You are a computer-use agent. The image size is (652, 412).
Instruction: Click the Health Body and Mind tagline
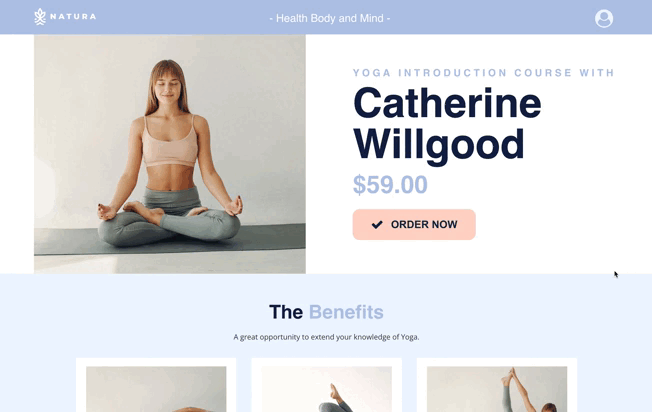tap(330, 18)
